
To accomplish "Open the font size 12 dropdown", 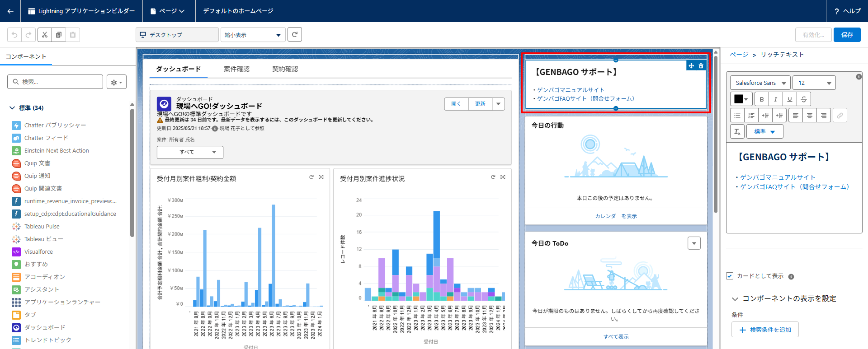I will pyautogui.click(x=814, y=83).
